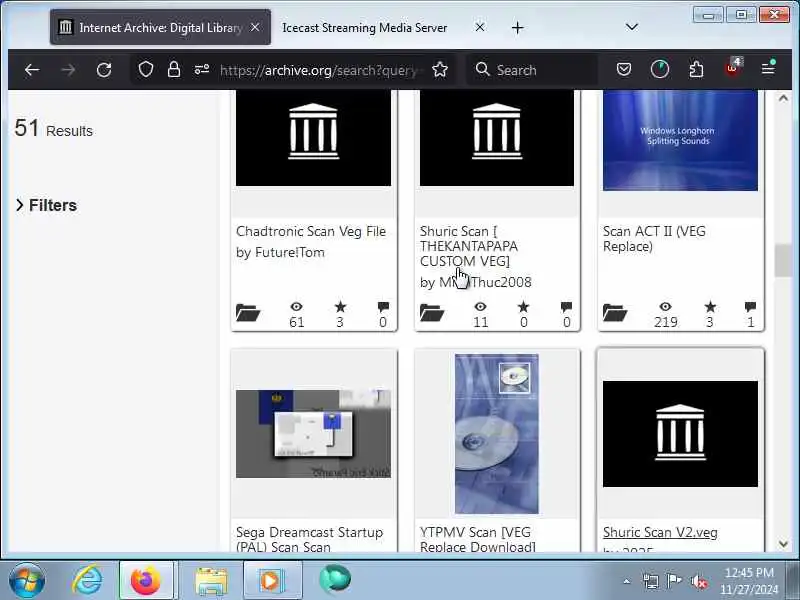Click favorites star on Scan ACT II card
Viewport: 800px width, 600px height.
tap(710, 307)
